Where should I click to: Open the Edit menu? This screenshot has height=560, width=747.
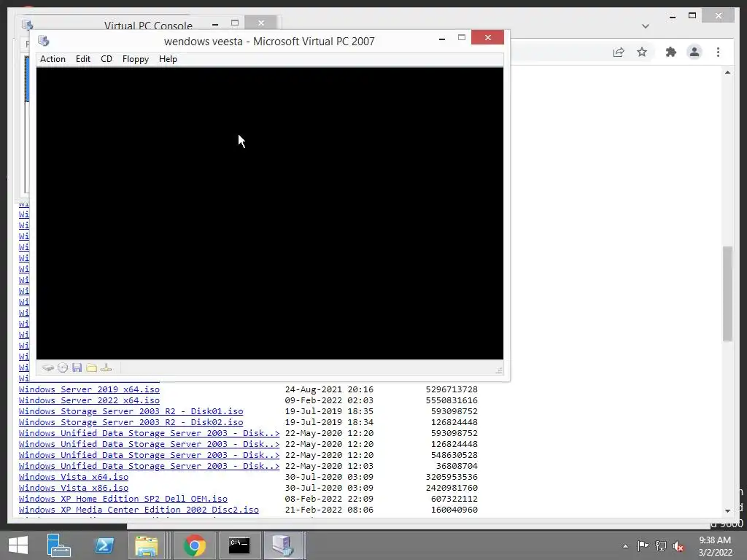[x=83, y=59]
